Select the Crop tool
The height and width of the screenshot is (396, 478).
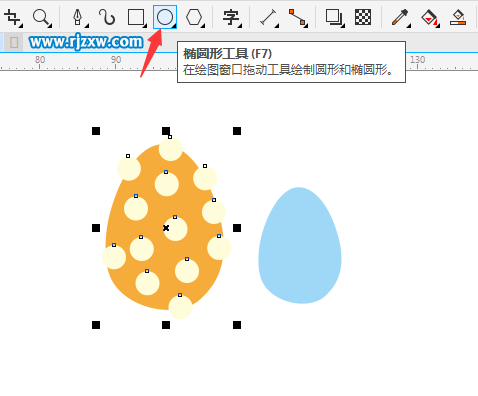point(13,17)
